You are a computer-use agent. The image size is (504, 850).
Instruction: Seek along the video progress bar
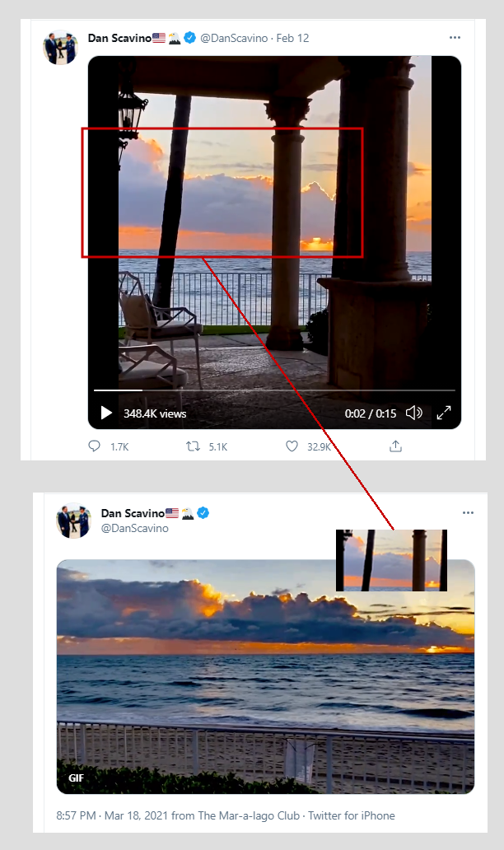coord(274,390)
